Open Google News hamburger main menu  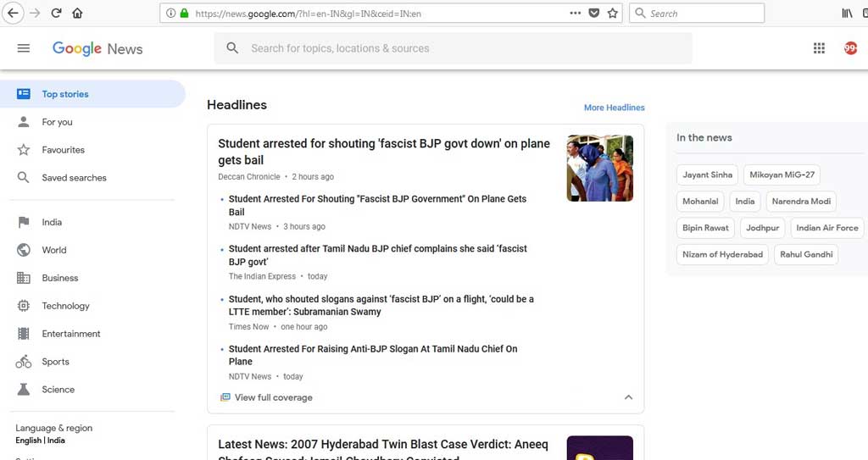coord(23,48)
